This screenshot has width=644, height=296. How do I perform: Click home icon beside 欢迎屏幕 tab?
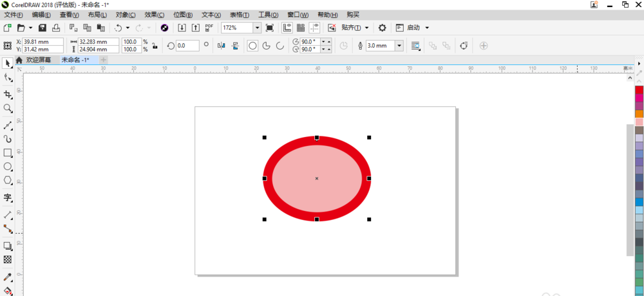(19, 60)
